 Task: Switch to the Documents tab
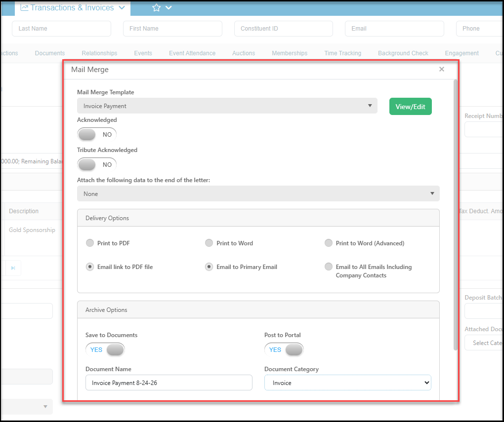(50, 53)
